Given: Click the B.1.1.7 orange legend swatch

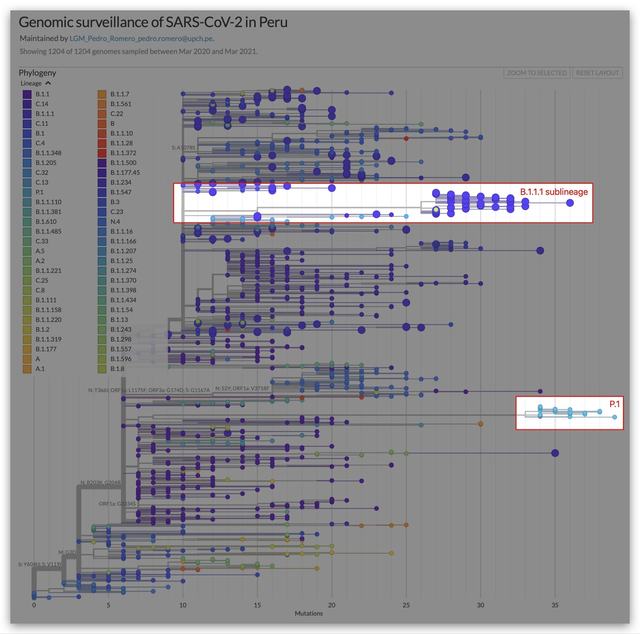Looking at the screenshot, I should pos(102,94).
